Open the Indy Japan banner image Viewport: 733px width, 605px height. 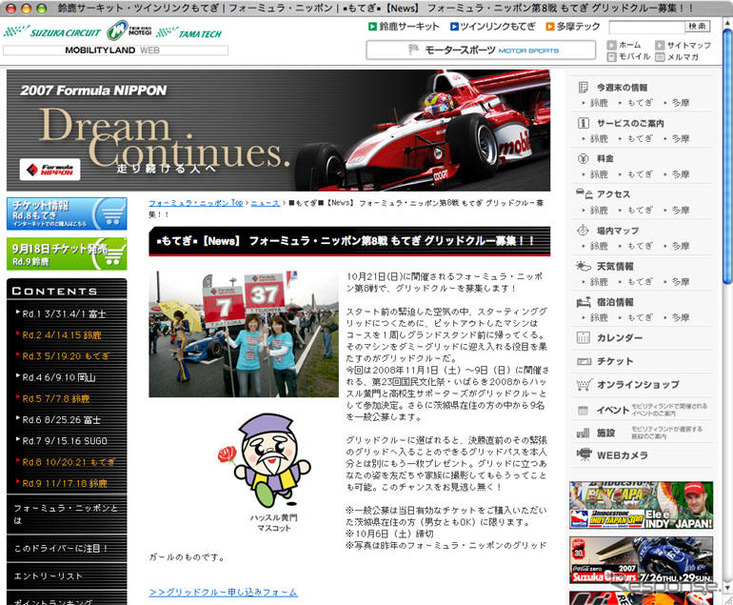[641, 505]
